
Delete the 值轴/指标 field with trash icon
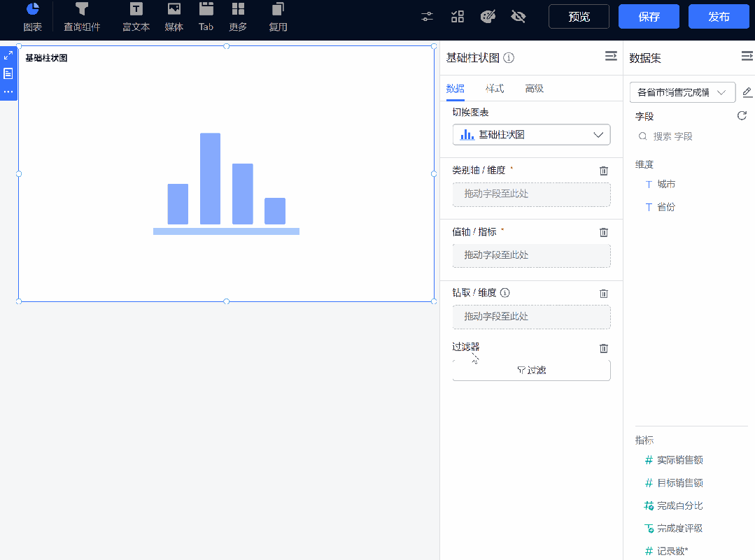pyautogui.click(x=603, y=231)
